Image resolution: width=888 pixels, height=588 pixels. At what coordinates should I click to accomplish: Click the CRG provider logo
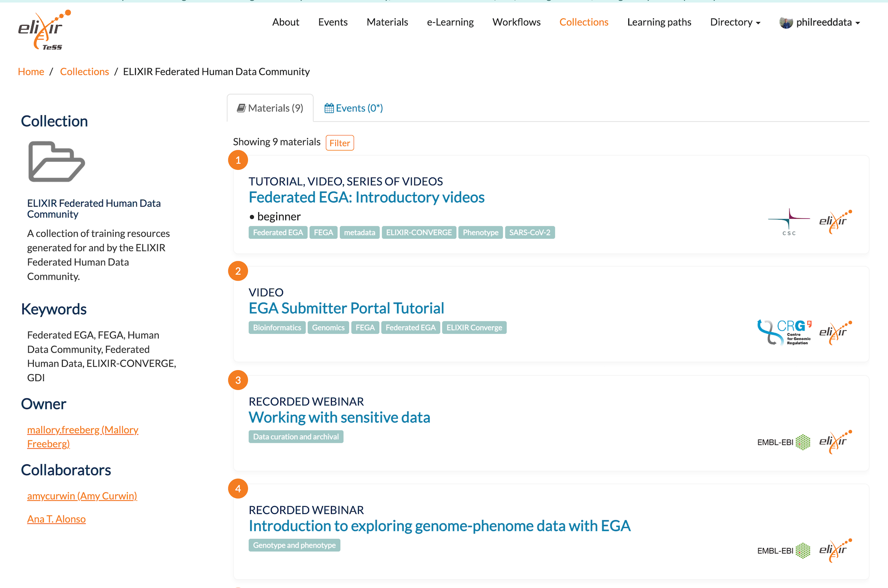point(784,332)
